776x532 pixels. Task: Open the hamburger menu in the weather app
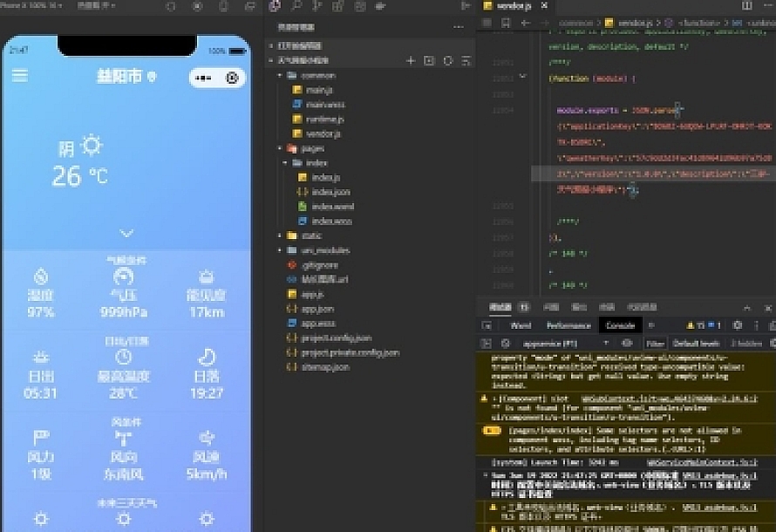[19, 77]
